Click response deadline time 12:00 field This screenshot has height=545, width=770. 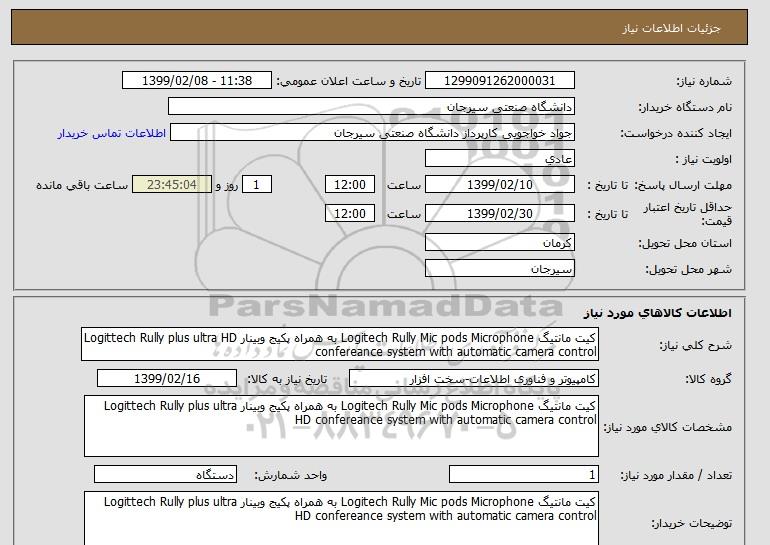pyautogui.click(x=350, y=185)
